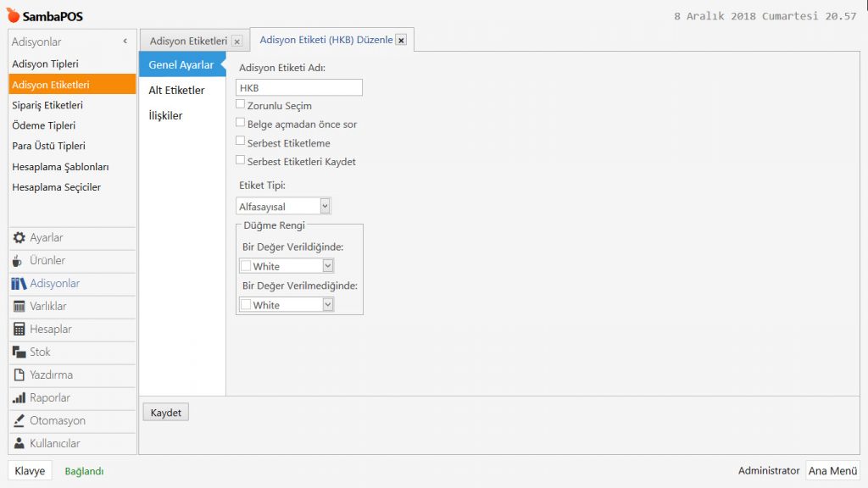Click the Kullanıcılar person icon
This screenshot has height=488, width=868.
[19, 444]
